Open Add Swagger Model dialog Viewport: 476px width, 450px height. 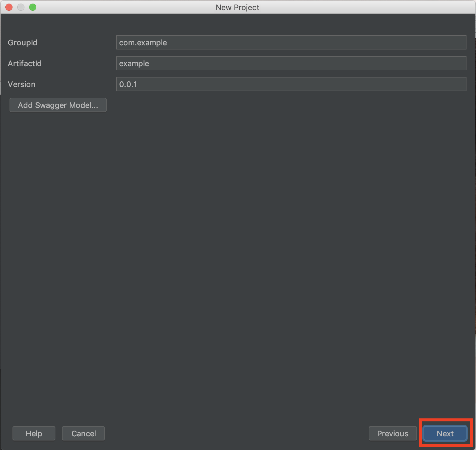[58, 105]
